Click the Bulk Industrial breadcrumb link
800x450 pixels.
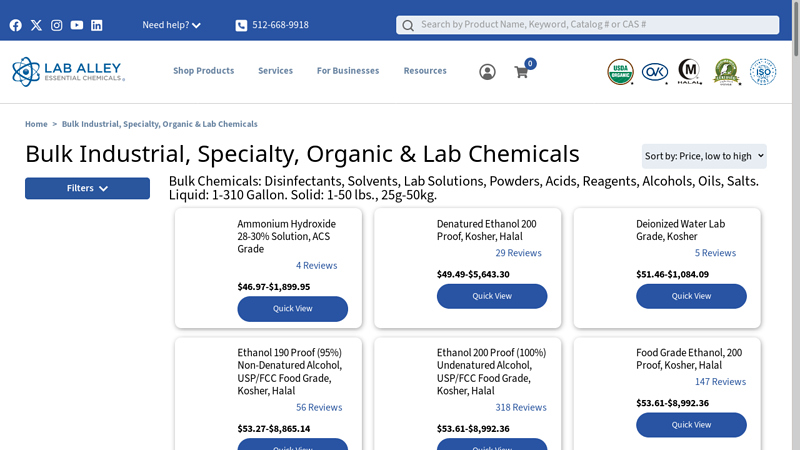(x=160, y=124)
